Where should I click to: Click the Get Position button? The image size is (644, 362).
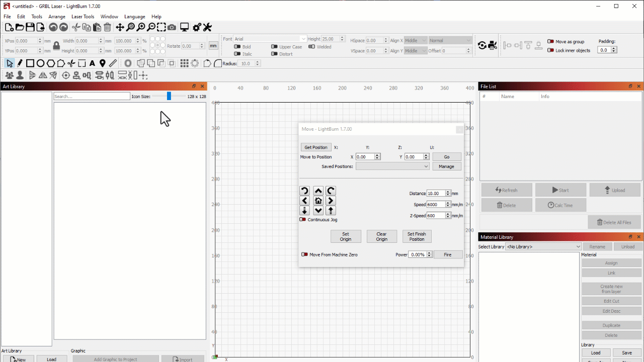(315, 147)
